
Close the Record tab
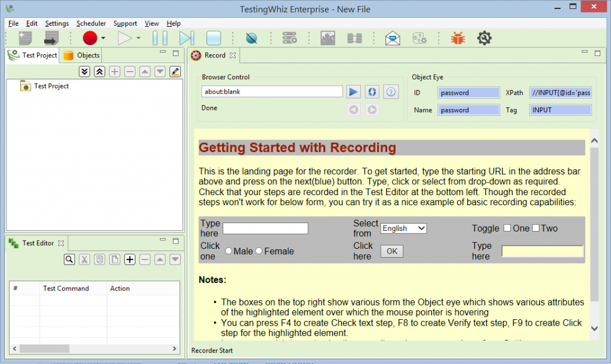[233, 55]
